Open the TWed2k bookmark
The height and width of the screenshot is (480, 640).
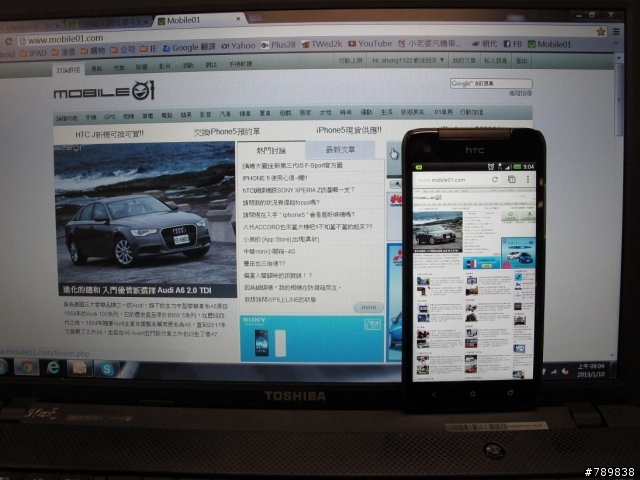[322, 44]
